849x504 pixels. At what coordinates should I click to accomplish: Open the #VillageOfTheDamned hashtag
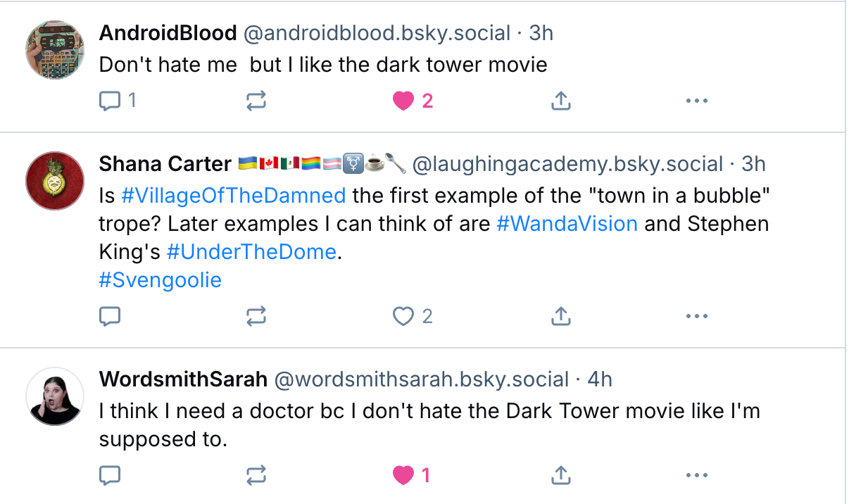pyautogui.click(x=234, y=195)
